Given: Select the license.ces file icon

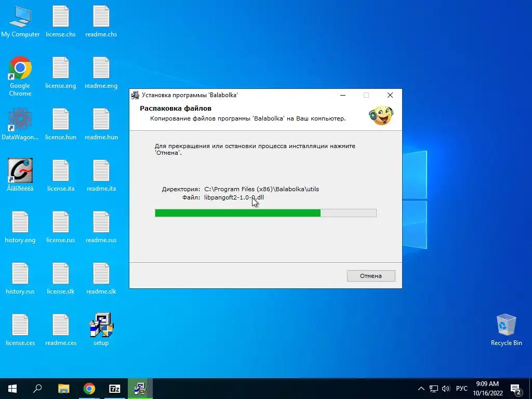Looking at the screenshot, I should pos(20,330).
